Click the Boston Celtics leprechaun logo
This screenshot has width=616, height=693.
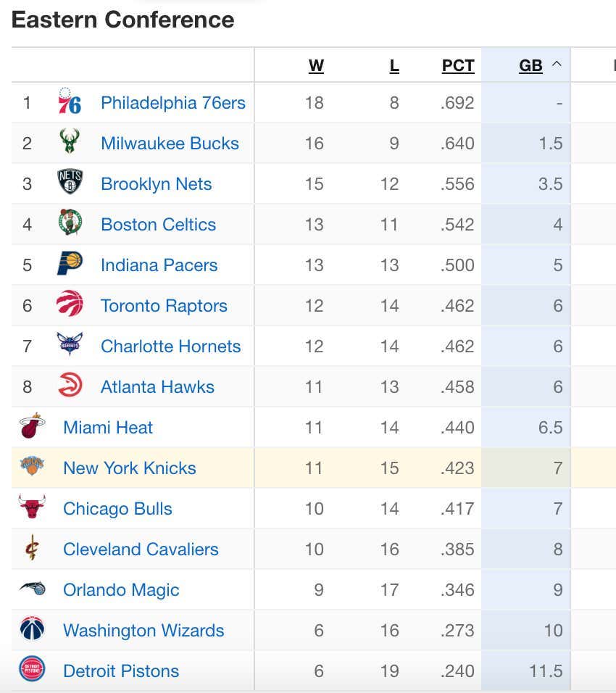point(70,222)
